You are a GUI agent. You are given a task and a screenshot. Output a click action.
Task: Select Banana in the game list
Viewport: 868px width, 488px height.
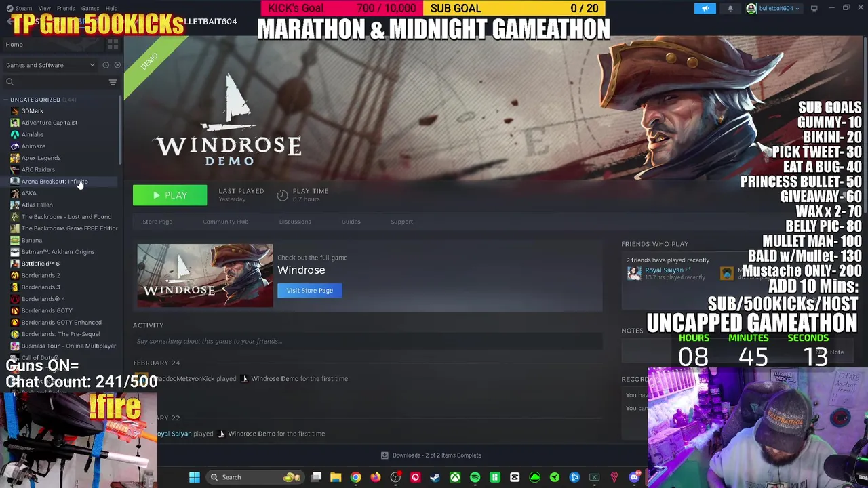coord(31,240)
